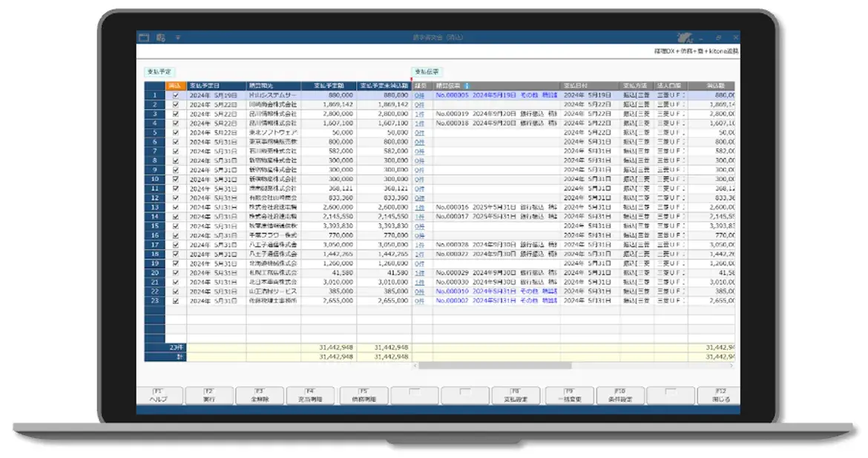Toggle the checkbox in row 5

[x=175, y=133]
